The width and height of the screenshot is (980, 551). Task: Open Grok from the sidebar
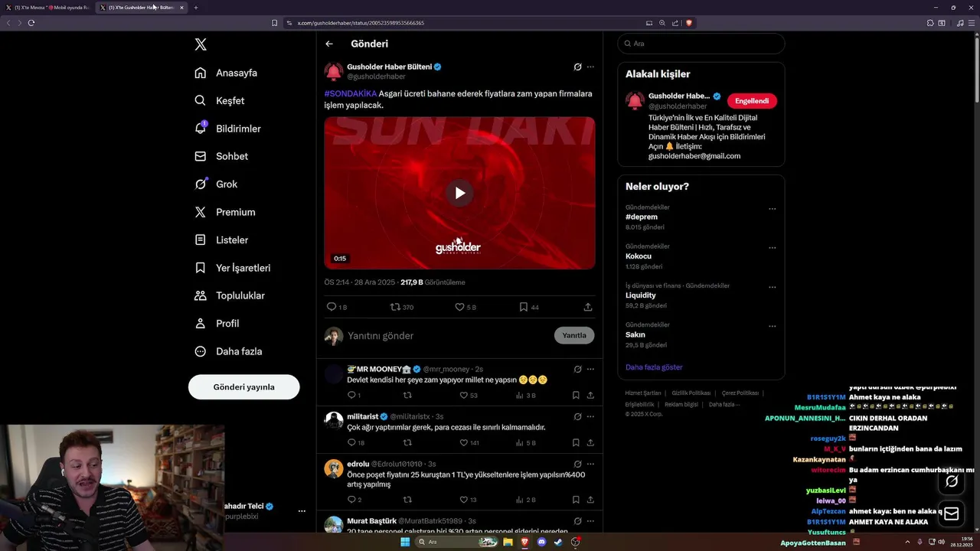tap(216, 184)
